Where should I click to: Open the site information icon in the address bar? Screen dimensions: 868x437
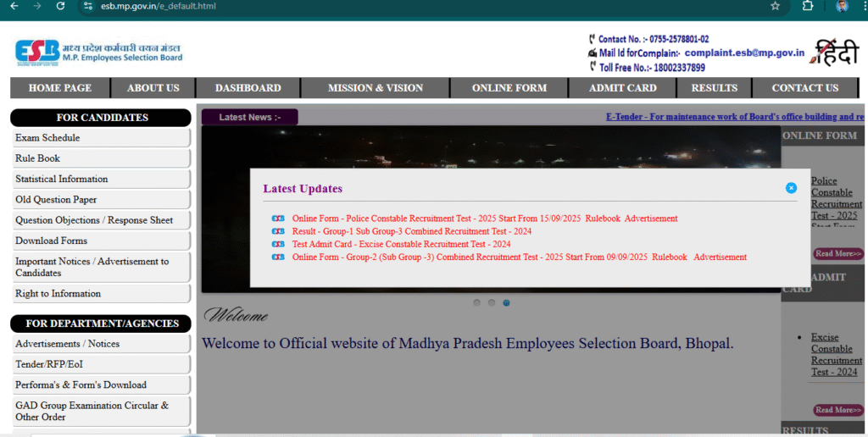[x=86, y=6]
